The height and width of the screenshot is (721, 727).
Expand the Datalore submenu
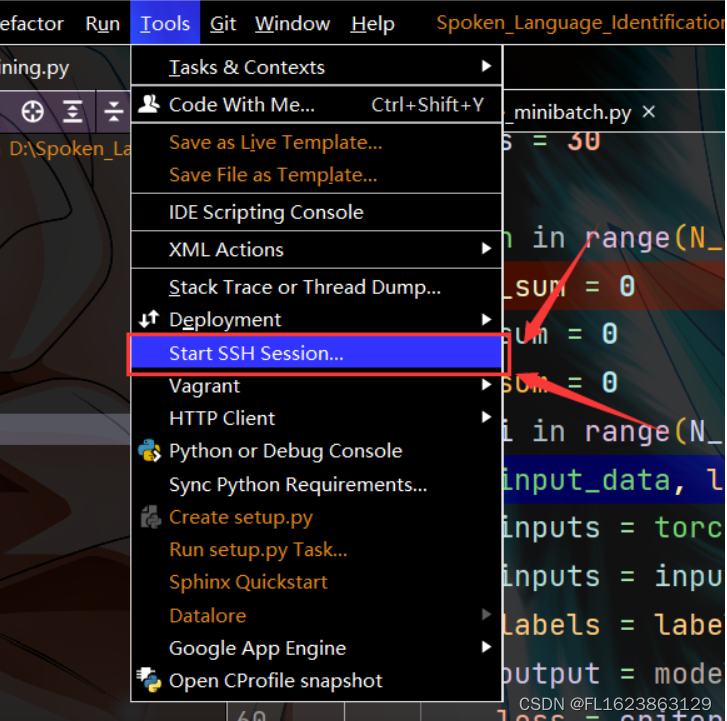pyautogui.click(x=317, y=615)
